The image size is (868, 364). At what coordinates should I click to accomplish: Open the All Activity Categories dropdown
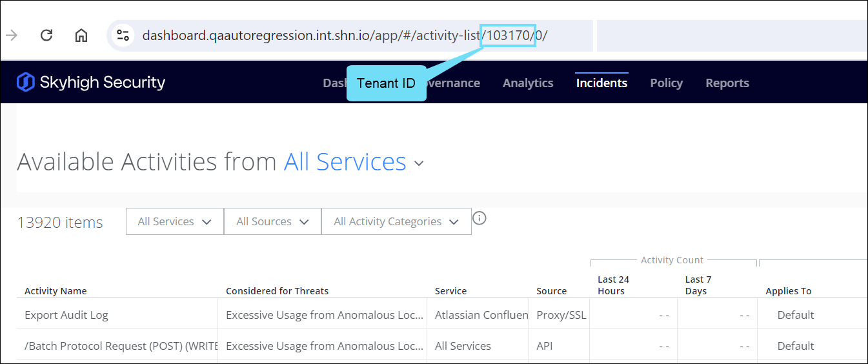pos(396,221)
